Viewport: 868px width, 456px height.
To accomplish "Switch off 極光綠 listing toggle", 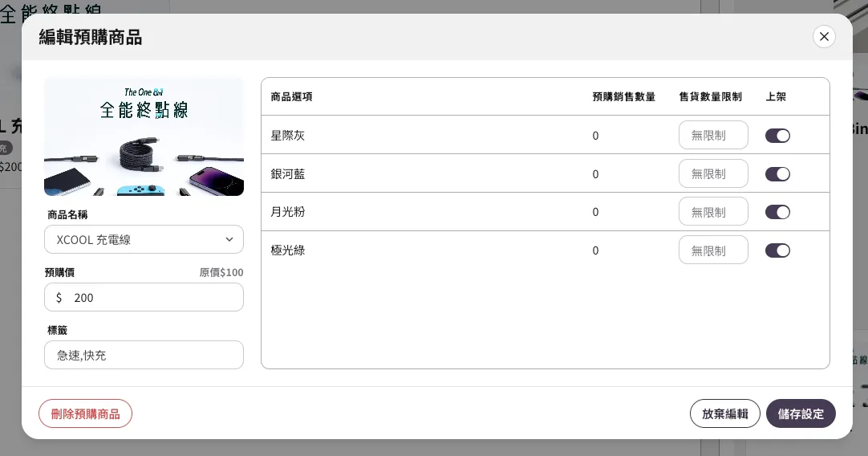I will (x=777, y=250).
